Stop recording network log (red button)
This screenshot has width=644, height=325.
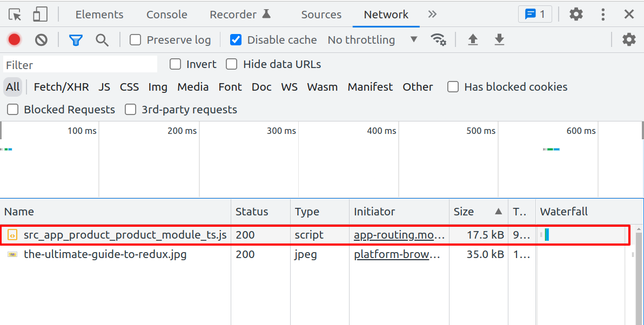(x=15, y=40)
